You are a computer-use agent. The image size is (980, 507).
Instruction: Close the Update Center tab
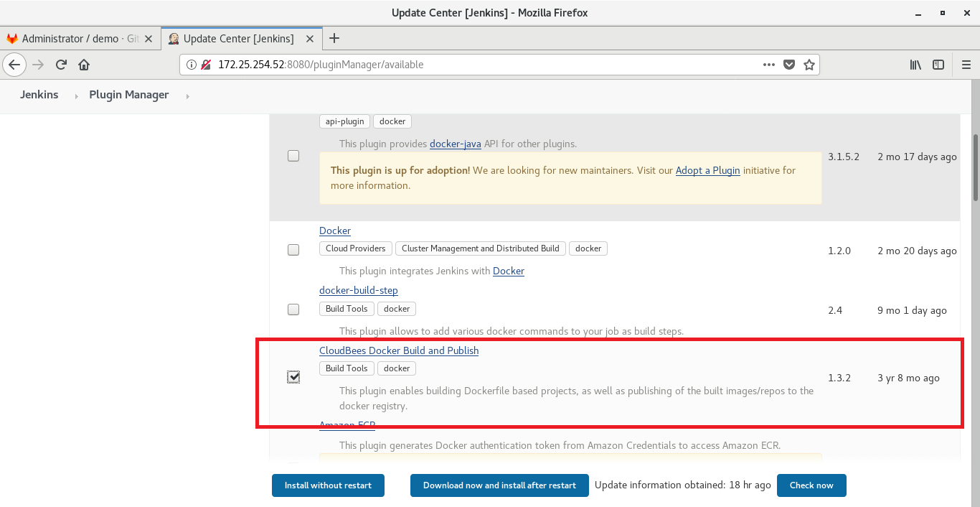[310, 39]
